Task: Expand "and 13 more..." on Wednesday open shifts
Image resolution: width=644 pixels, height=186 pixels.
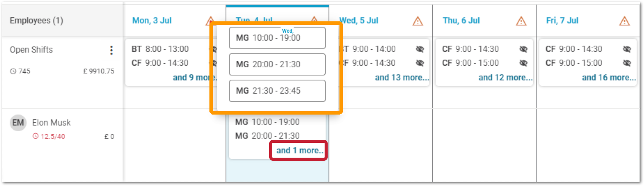Action: coord(402,78)
